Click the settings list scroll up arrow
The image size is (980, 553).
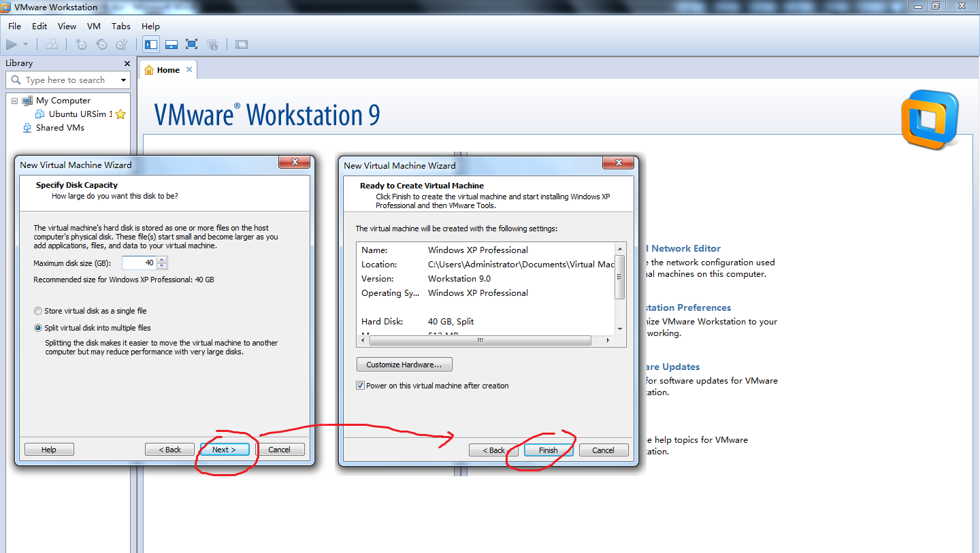619,248
